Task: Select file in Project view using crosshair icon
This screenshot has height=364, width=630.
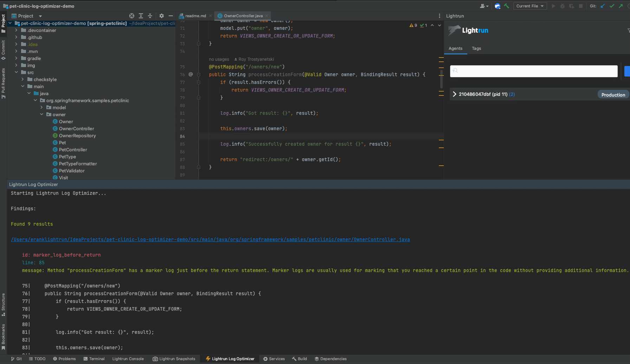Action: point(132,16)
